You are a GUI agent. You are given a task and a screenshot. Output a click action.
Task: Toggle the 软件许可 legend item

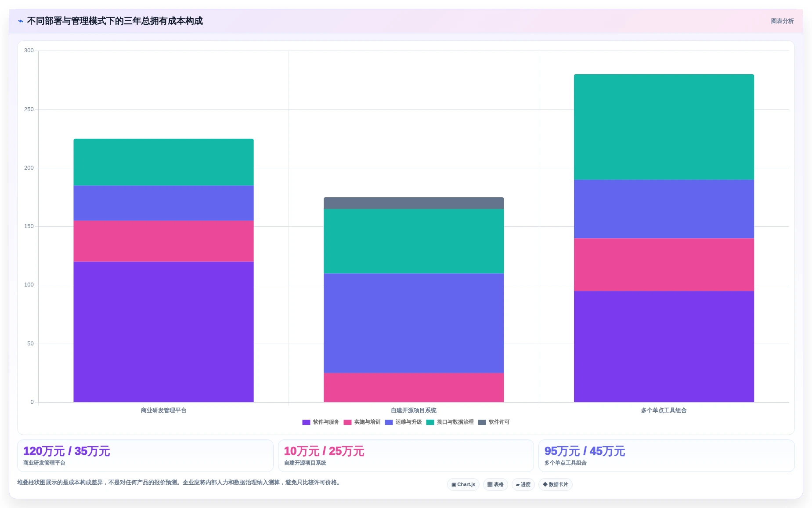pos(494,422)
